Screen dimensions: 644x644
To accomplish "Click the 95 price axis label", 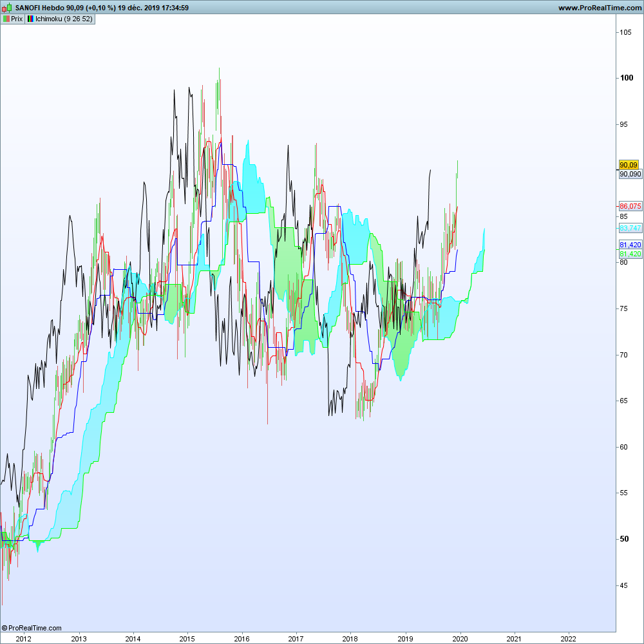I will (624, 124).
